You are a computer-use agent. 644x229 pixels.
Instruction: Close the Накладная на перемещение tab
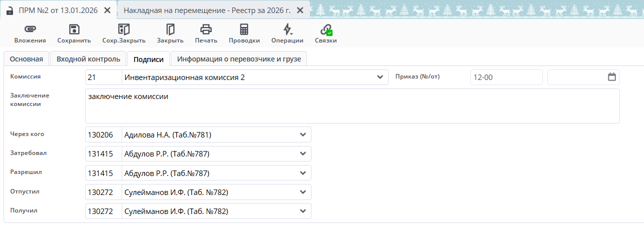click(x=300, y=10)
